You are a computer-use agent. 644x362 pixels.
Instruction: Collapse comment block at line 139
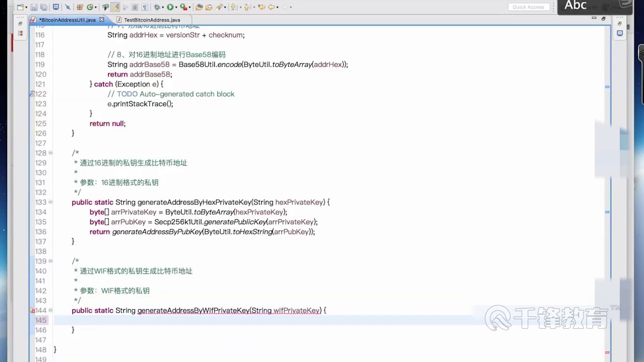tap(50, 261)
